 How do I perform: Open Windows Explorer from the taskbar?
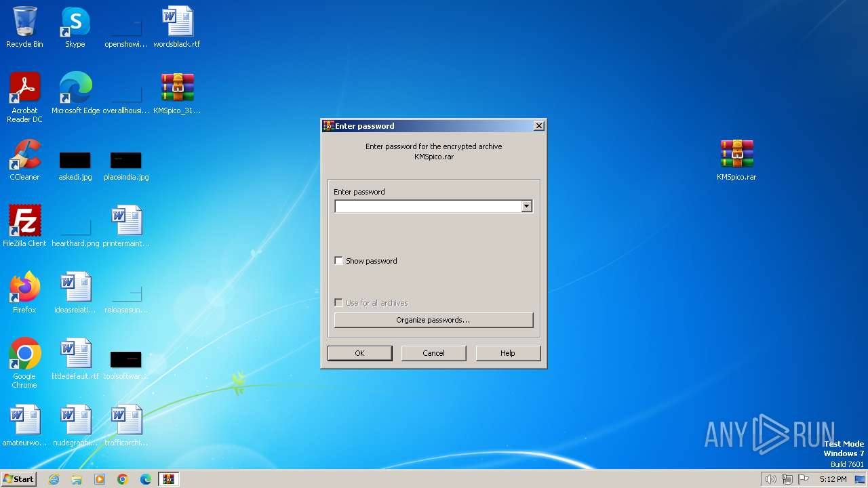[x=77, y=479]
